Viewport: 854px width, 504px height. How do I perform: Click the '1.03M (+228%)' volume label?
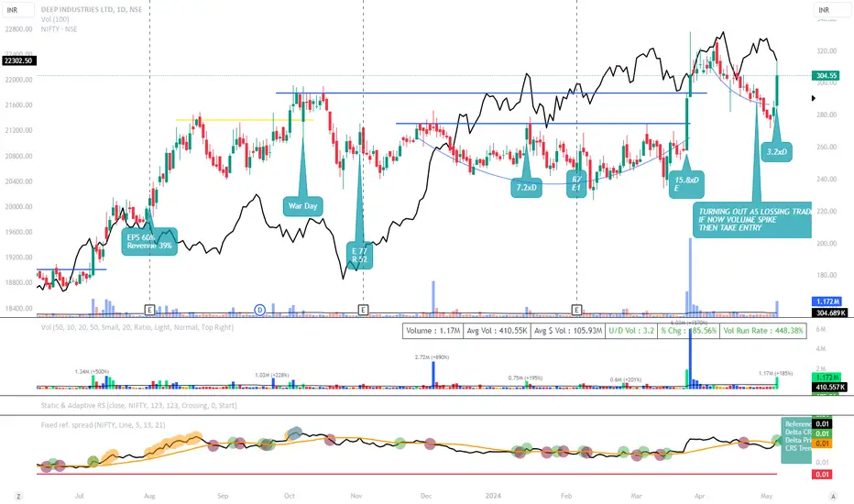point(272,376)
